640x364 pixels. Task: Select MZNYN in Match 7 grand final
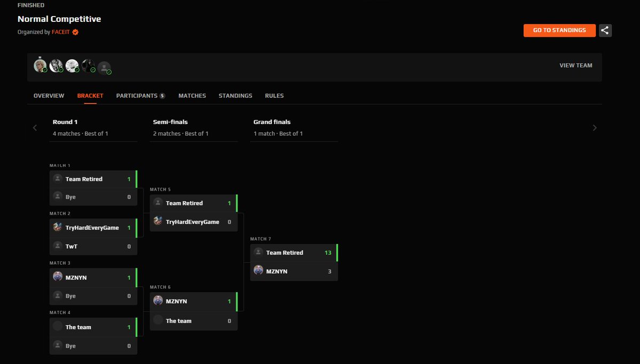[x=294, y=271]
